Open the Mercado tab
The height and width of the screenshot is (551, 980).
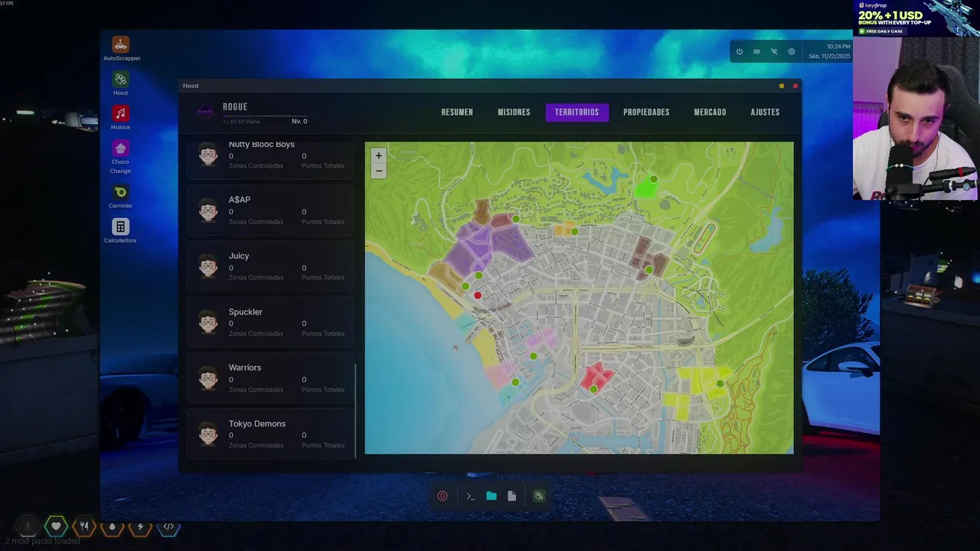710,112
